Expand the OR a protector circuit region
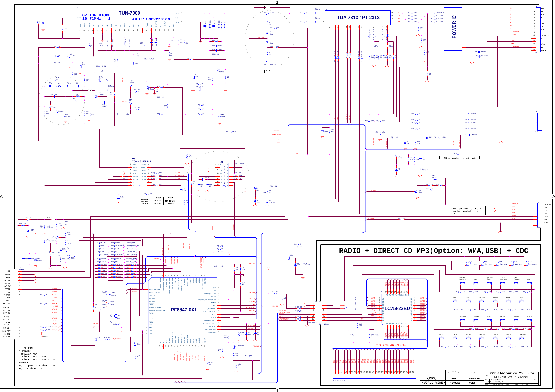The width and height of the screenshot is (555, 392). [x=461, y=158]
